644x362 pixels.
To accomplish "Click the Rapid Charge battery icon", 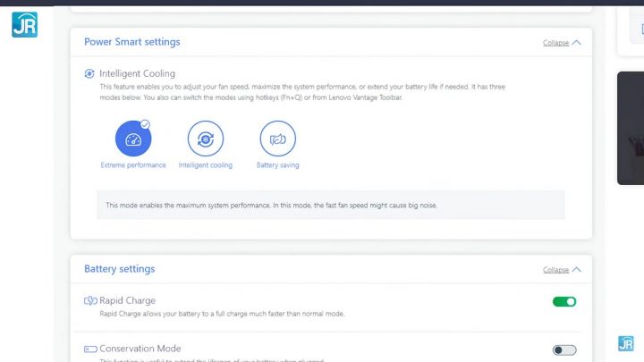I will (x=90, y=301).
